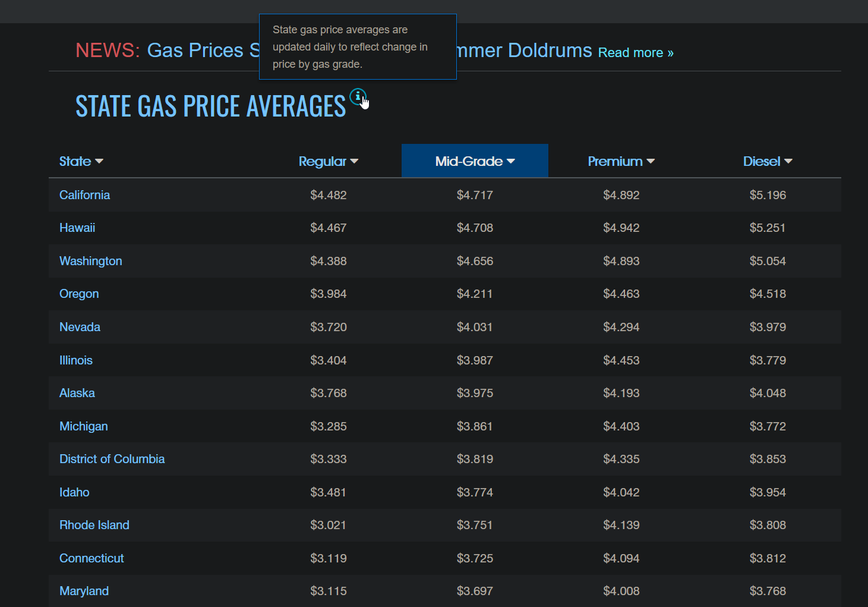Select Michigan's diesel price $3.772
This screenshot has height=607, width=868.
(x=768, y=426)
